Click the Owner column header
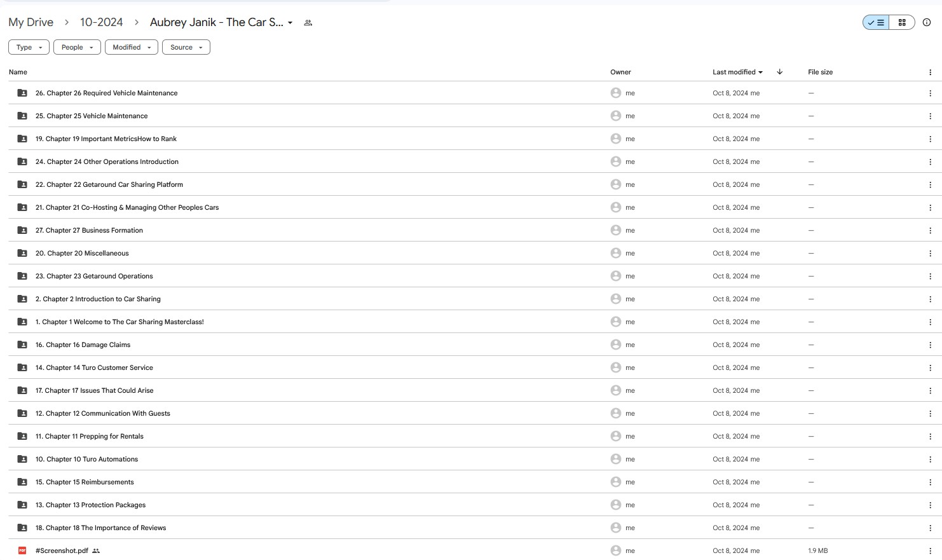Screen dimensions: 942x560 coord(620,72)
